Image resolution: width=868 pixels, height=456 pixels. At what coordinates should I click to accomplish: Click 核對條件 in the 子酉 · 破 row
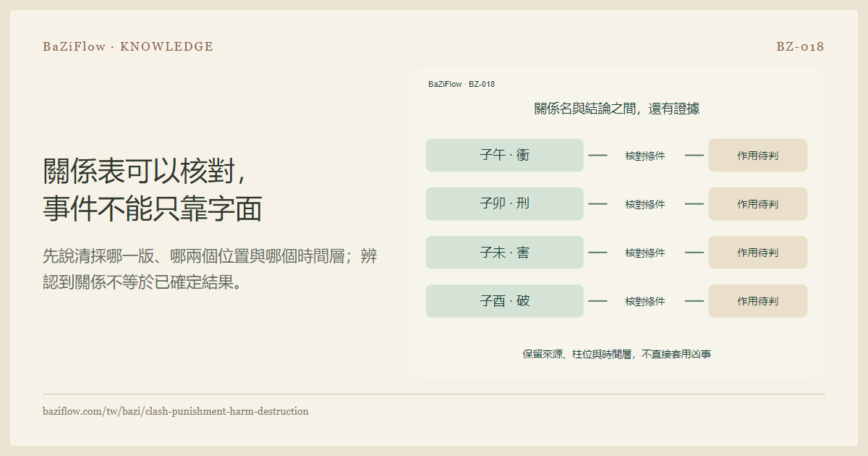click(x=645, y=301)
